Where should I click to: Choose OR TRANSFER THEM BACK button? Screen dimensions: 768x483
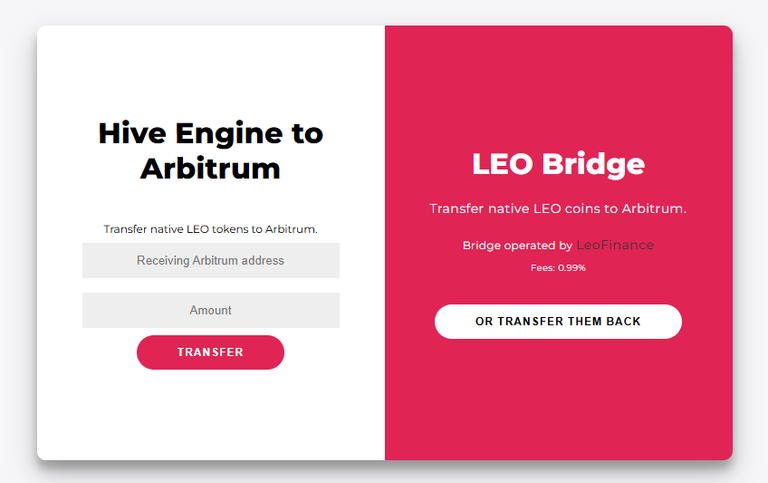coord(558,321)
